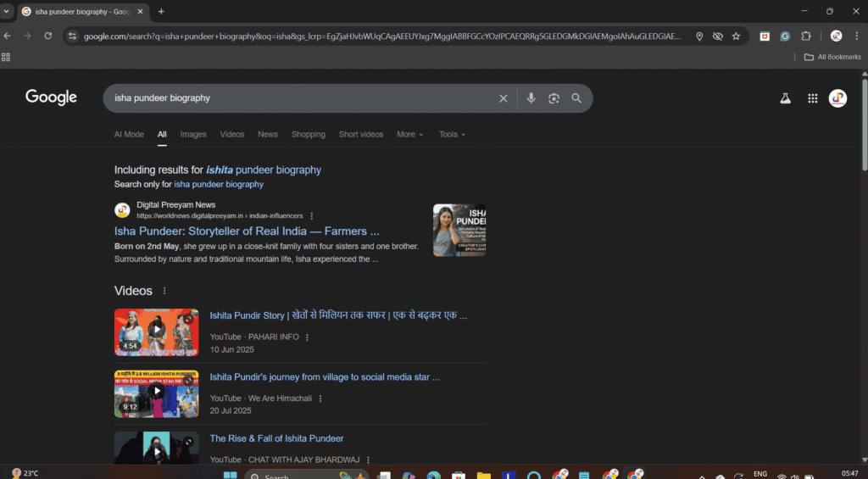Start voice search with microphone icon
This screenshot has height=479, width=868.
[531, 98]
